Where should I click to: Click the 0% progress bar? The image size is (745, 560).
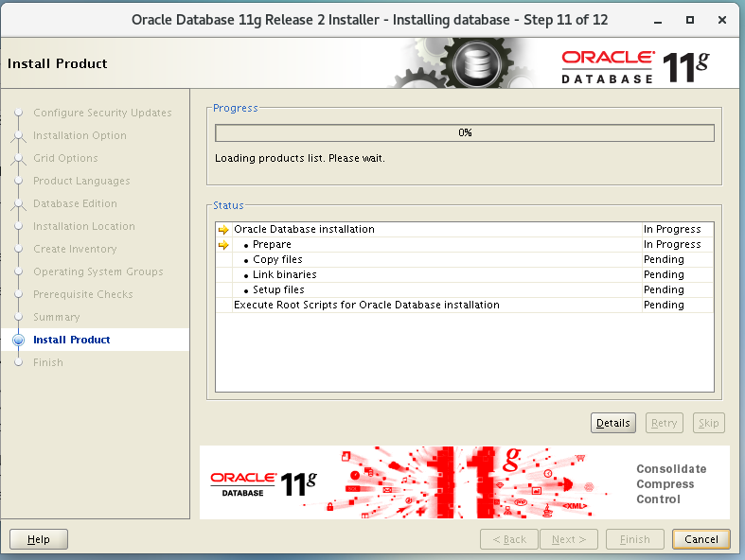[465, 133]
